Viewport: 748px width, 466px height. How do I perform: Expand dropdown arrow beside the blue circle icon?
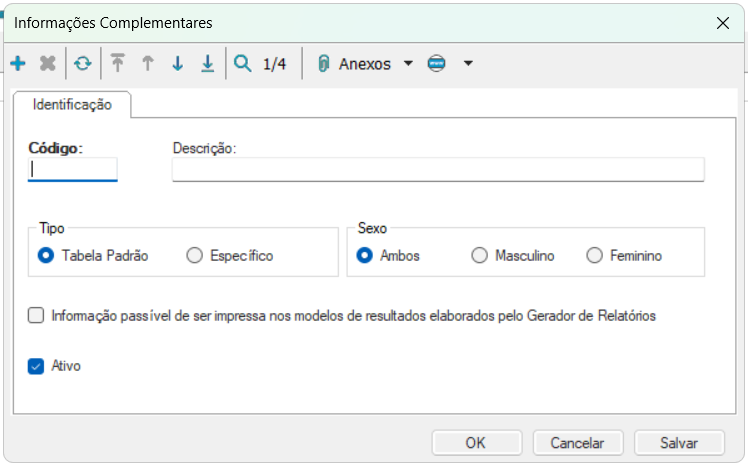468,64
